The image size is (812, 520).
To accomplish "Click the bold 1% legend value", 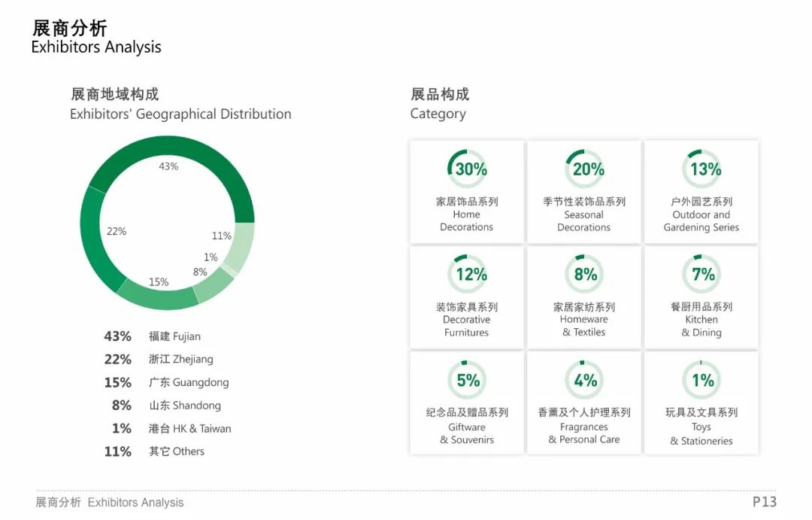I will pos(122,429).
